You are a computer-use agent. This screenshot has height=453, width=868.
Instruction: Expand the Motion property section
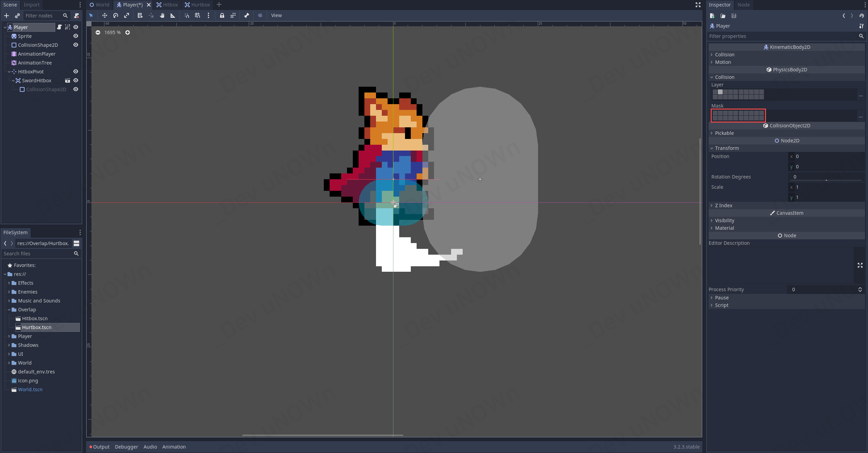723,62
